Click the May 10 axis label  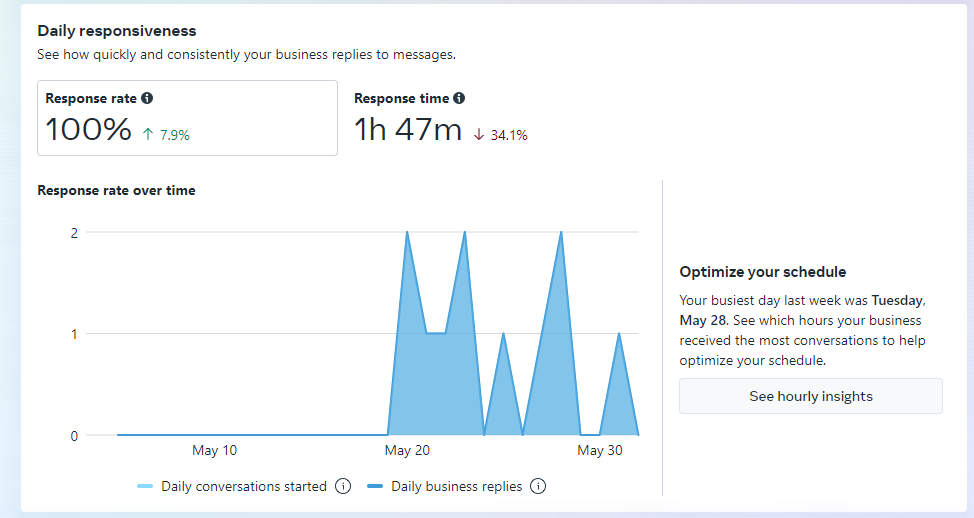point(214,451)
